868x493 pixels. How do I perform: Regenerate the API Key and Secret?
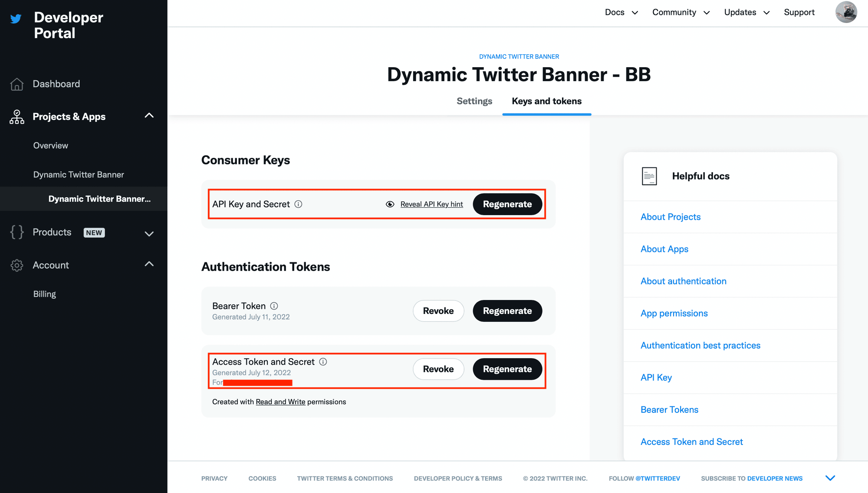click(507, 204)
